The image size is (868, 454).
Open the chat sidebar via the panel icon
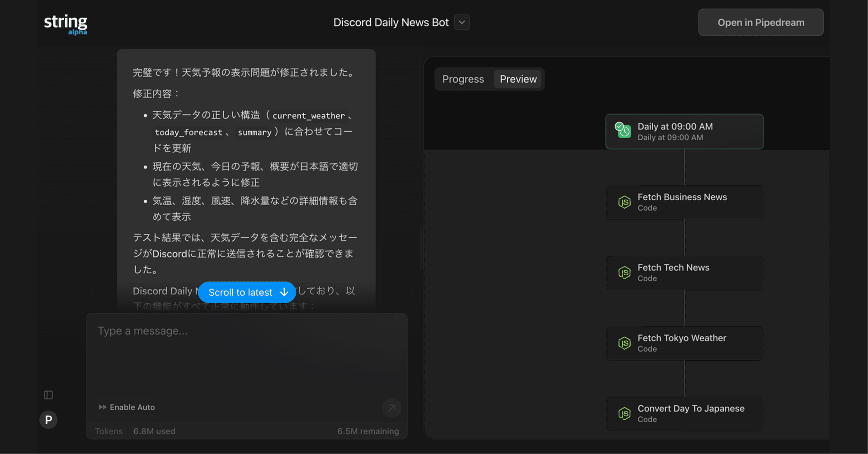tap(48, 394)
